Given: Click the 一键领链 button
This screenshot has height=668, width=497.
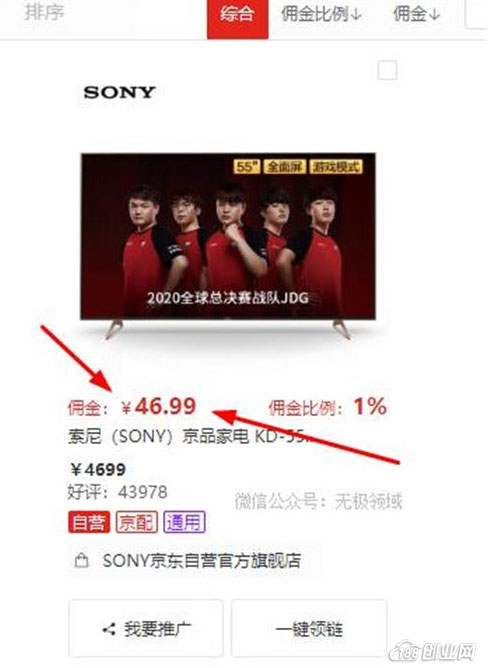Looking at the screenshot, I should [309, 629].
